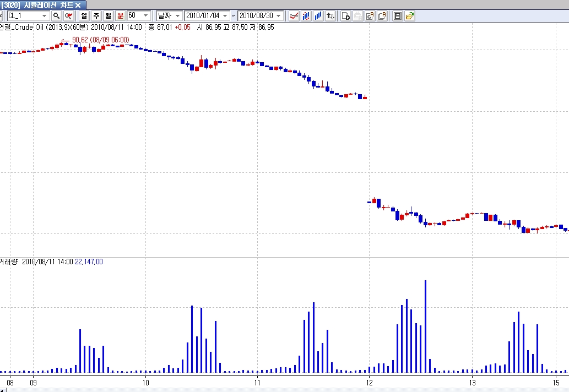Image resolution: width=569 pixels, height=392 pixels.
Task: Select the blue bar chart icon
Action: point(318,16)
